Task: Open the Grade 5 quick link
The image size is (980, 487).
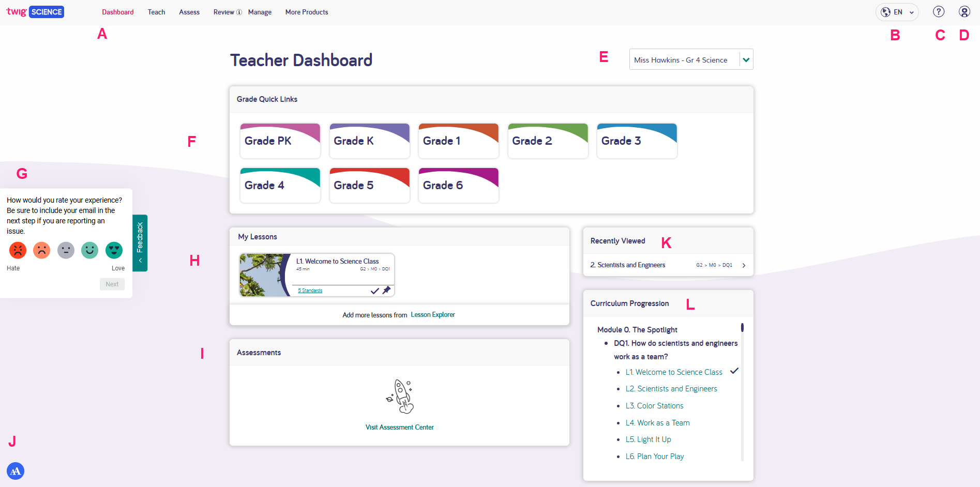Action: (370, 185)
